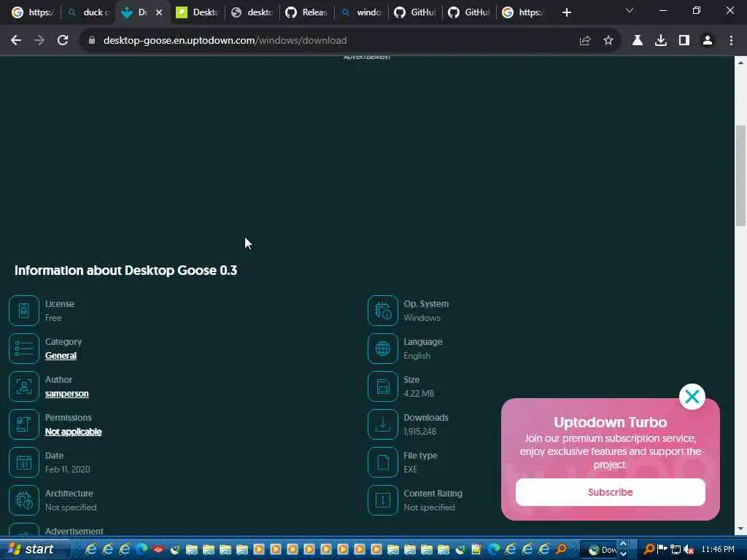The image size is (747, 560).
Task: Open the Chrome profile menu
Action: 708,41
